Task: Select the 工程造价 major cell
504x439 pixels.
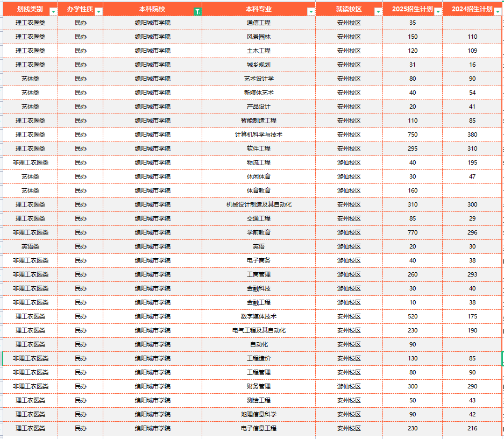Action: (259, 358)
